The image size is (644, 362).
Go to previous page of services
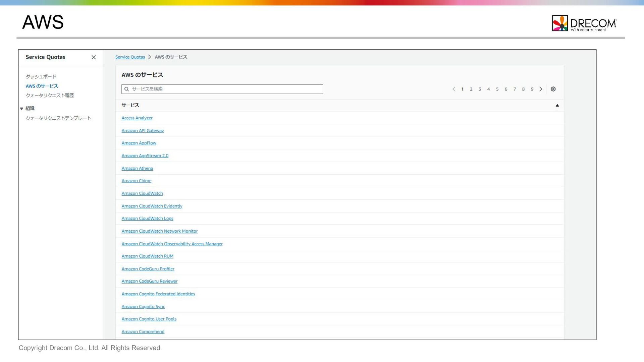click(x=454, y=89)
